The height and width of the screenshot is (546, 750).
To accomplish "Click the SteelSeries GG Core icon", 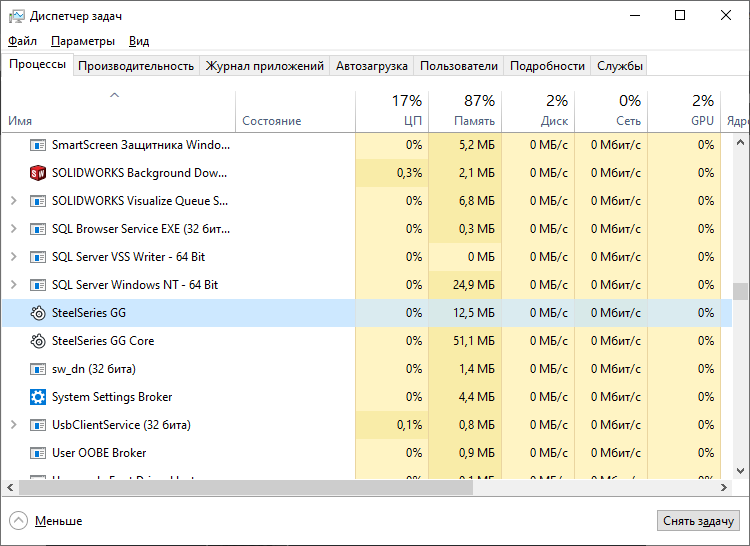I will coord(38,341).
